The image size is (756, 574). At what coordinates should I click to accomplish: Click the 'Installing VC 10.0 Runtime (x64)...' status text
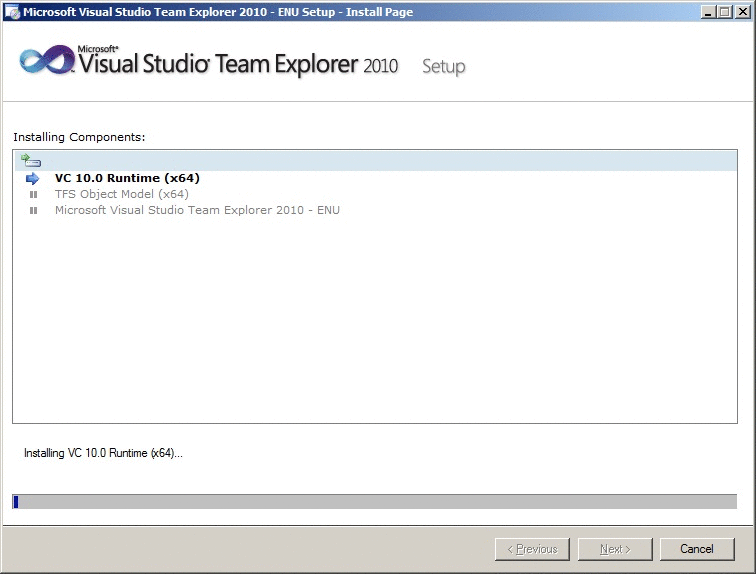103,453
